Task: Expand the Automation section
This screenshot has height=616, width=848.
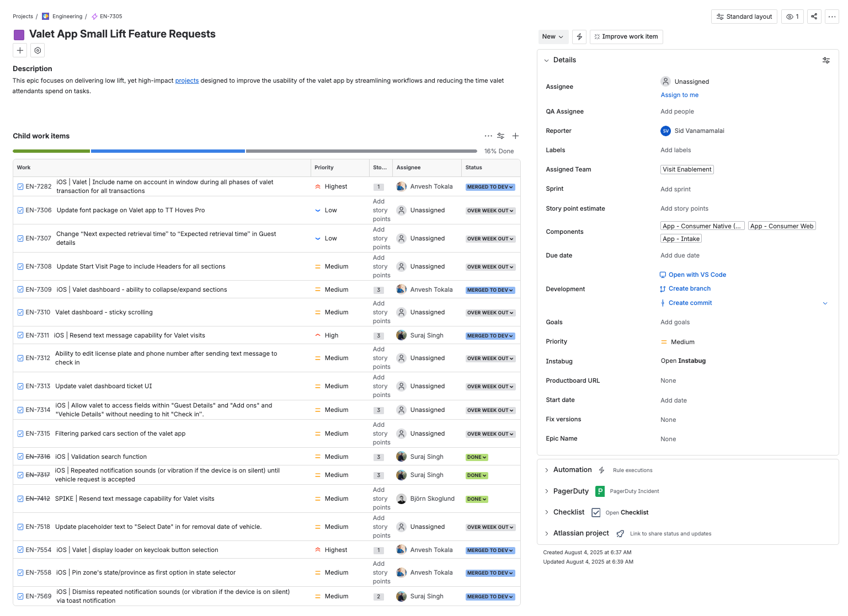Action: (x=547, y=470)
